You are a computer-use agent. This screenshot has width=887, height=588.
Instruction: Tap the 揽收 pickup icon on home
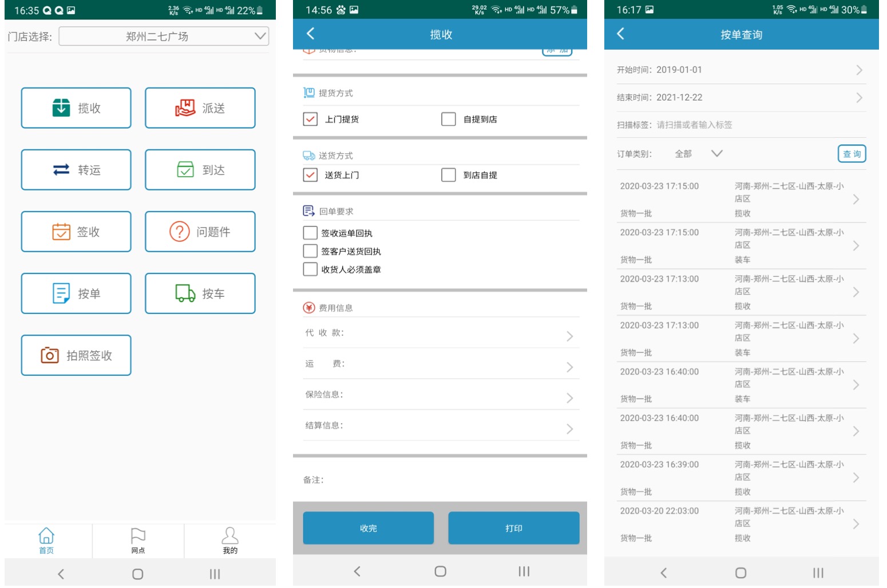pyautogui.click(x=61, y=108)
